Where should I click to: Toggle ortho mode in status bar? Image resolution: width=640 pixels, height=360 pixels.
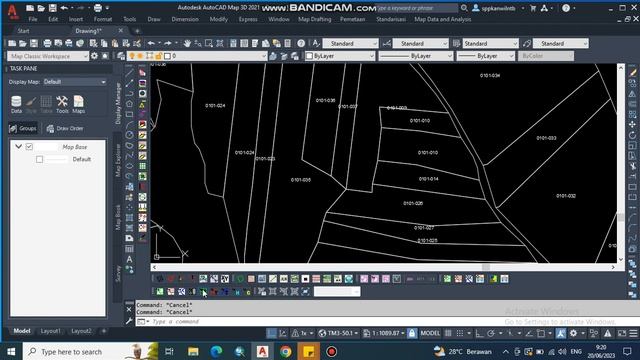[x=479, y=333]
